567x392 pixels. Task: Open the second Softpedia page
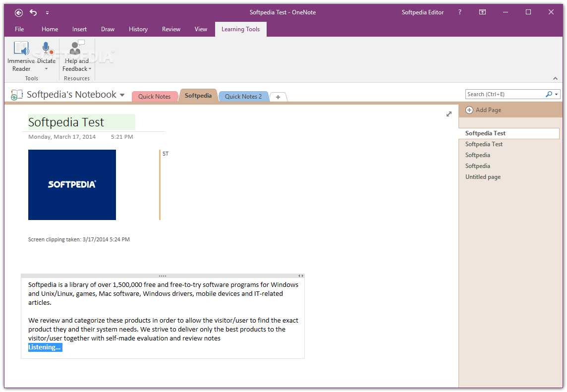pos(509,166)
